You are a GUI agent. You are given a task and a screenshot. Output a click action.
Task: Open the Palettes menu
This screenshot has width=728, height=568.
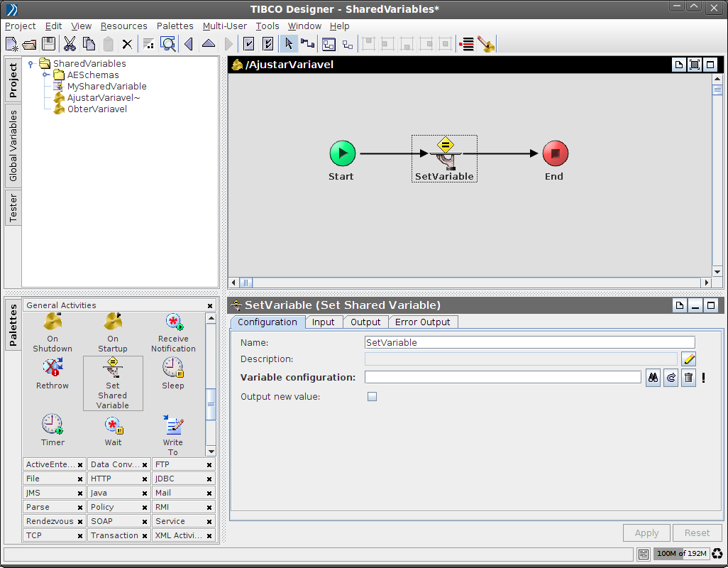[x=175, y=26]
